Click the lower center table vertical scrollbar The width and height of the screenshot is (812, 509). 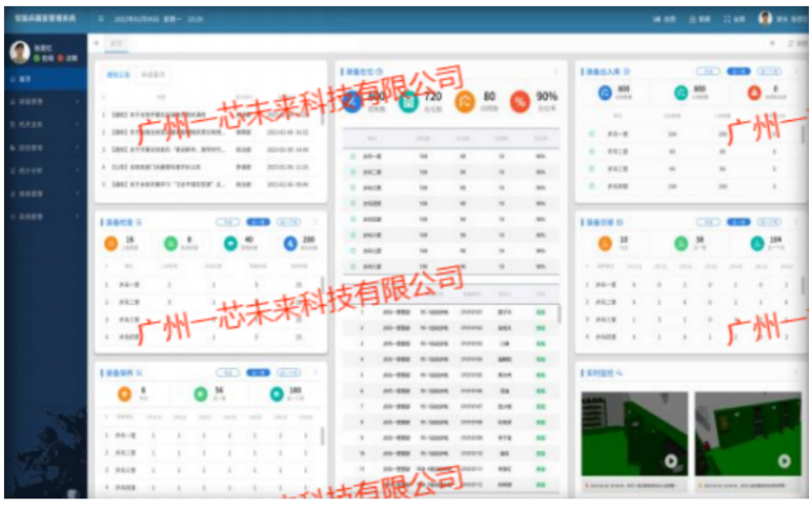coord(559,315)
